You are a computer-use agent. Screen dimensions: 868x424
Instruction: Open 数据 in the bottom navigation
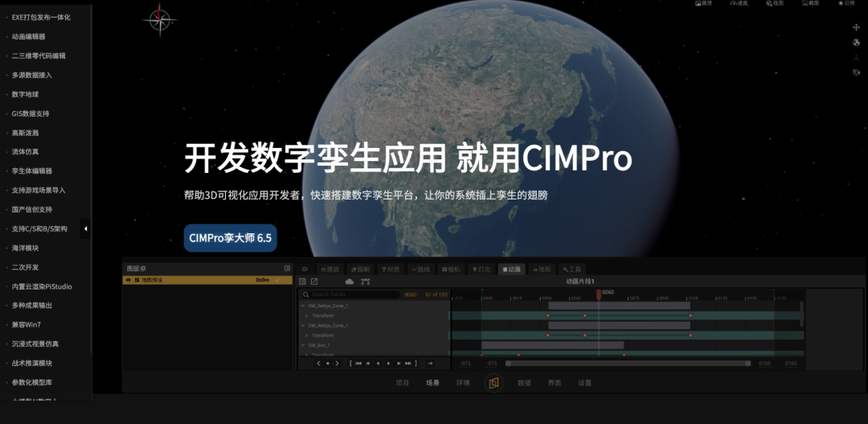[x=524, y=383]
